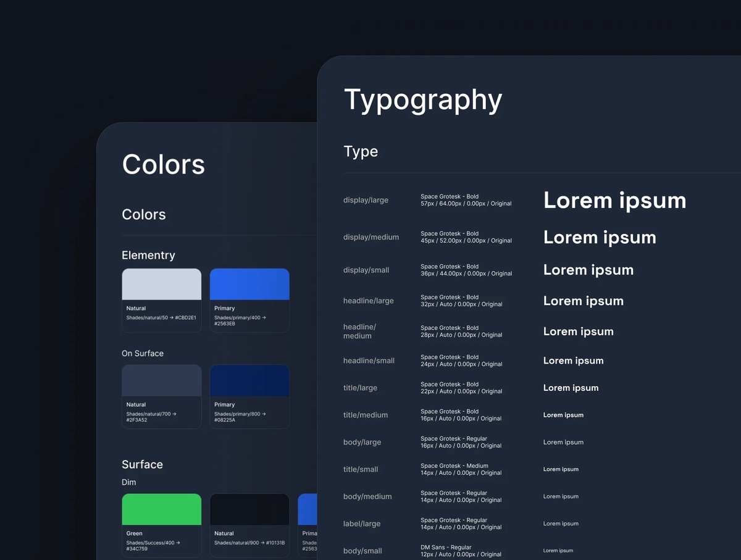Click the Type section heading

(x=361, y=152)
